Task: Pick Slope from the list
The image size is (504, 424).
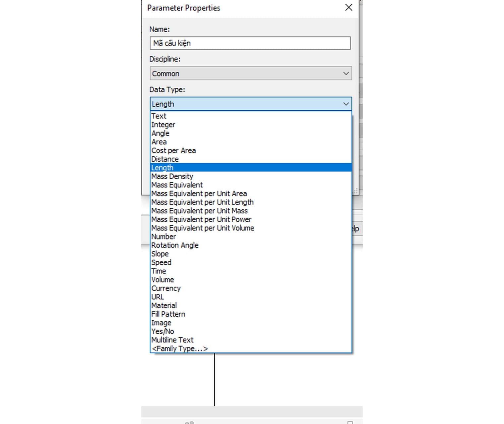Action: [251, 254]
